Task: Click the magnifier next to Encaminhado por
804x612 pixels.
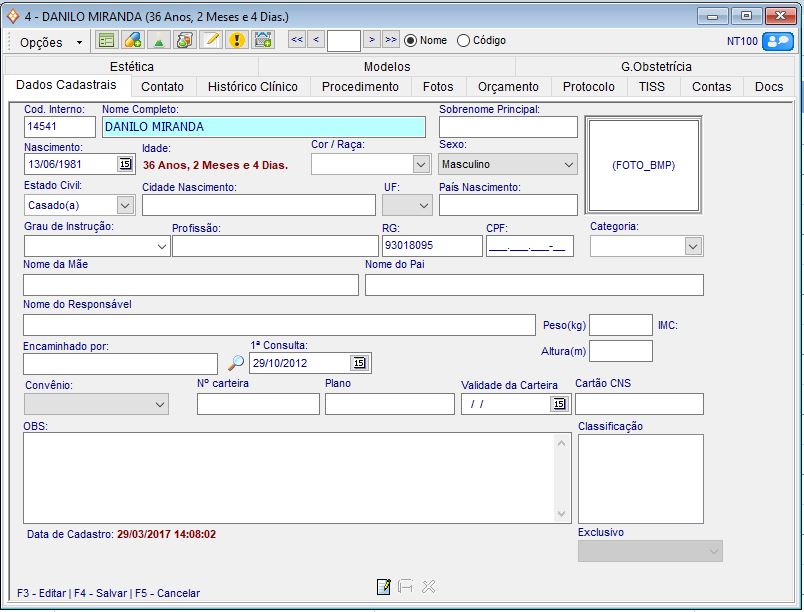Action: point(235,364)
